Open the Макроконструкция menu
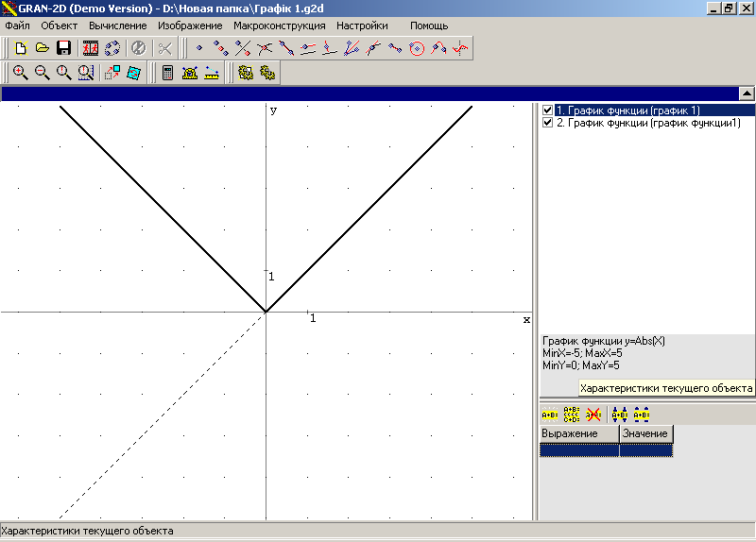 (279, 25)
